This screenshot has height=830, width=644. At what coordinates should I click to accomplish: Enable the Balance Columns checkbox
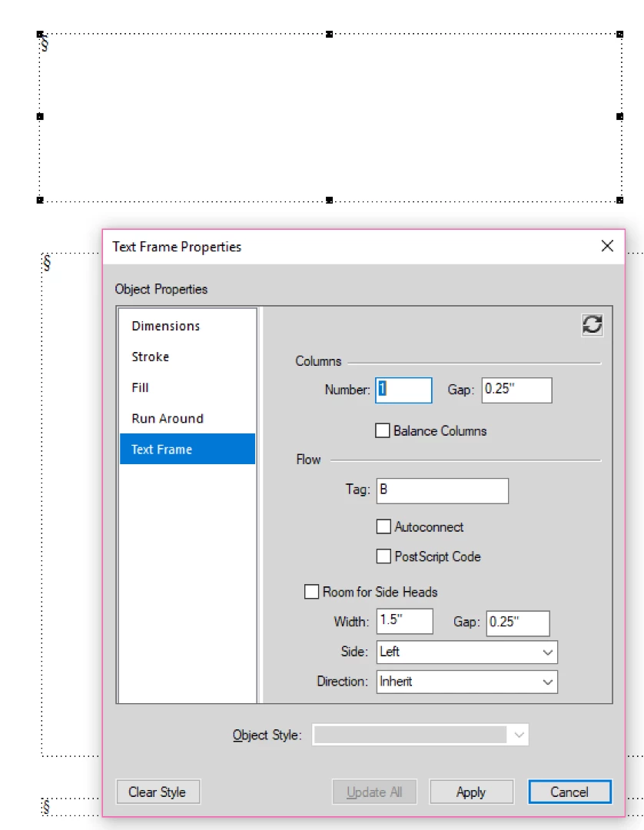point(383,430)
